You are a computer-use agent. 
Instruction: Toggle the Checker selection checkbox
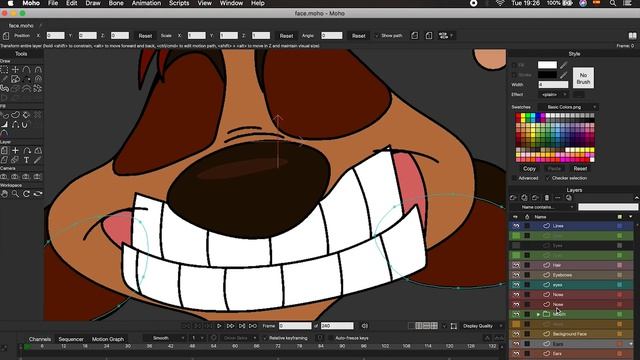click(548, 178)
